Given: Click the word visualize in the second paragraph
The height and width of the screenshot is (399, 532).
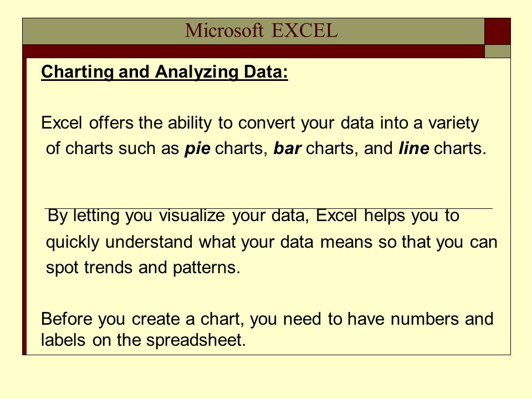Looking at the screenshot, I should 192,216.
